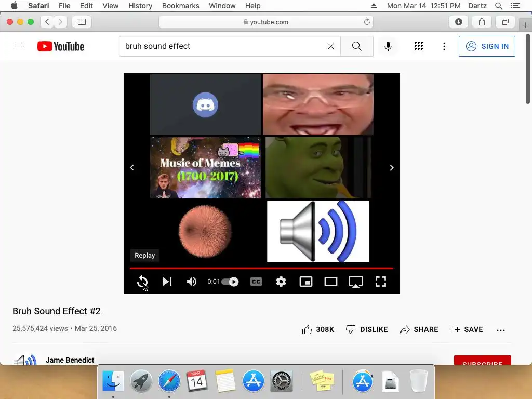532x399 pixels.
Task: Save video to a playlist
Action: [x=467, y=329]
